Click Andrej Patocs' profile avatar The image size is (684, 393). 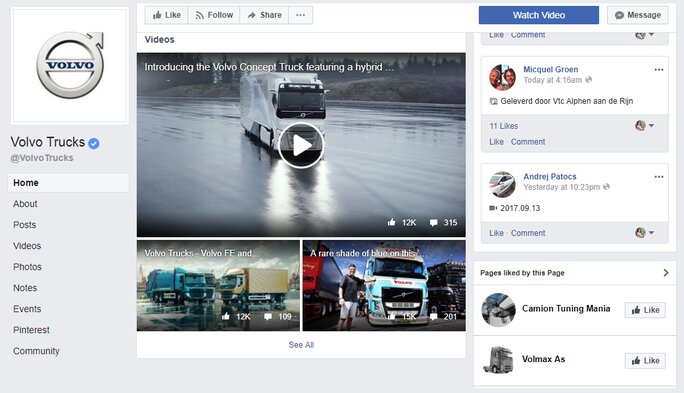click(502, 184)
